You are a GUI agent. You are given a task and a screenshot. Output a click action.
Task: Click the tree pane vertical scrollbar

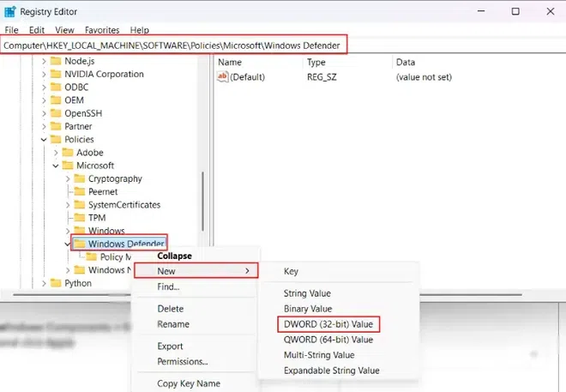click(x=203, y=201)
